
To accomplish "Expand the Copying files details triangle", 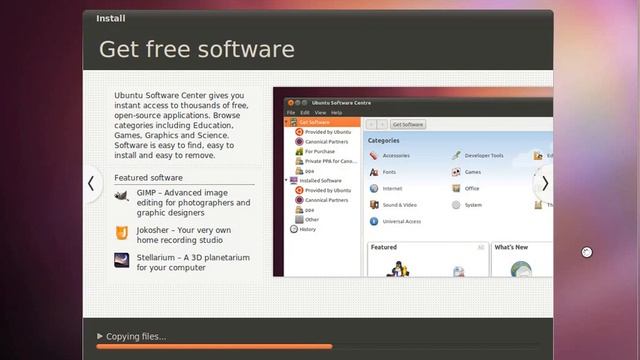I will (100, 336).
